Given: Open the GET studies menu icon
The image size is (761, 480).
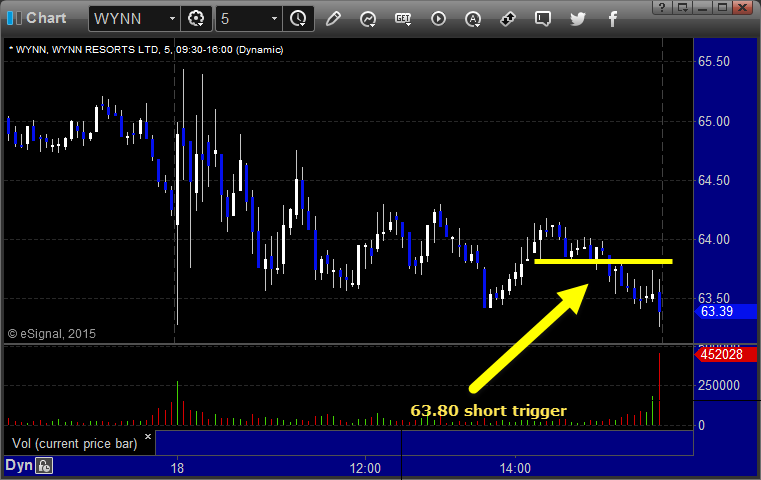Looking at the screenshot, I should pos(403,19).
